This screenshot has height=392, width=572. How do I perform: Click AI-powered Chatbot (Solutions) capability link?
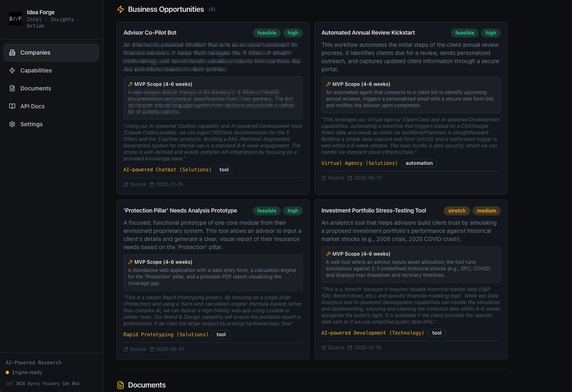tap(167, 170)
